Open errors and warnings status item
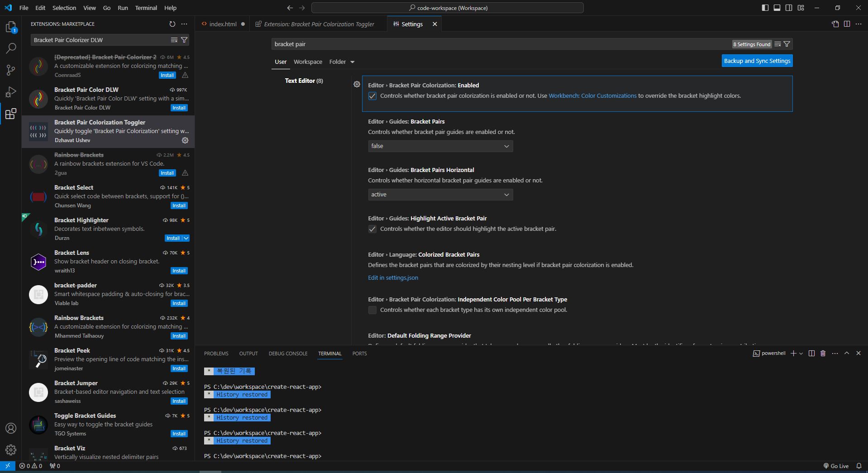Image resolution: width=868 pixels, height=473 pixels. click(31, 466)
